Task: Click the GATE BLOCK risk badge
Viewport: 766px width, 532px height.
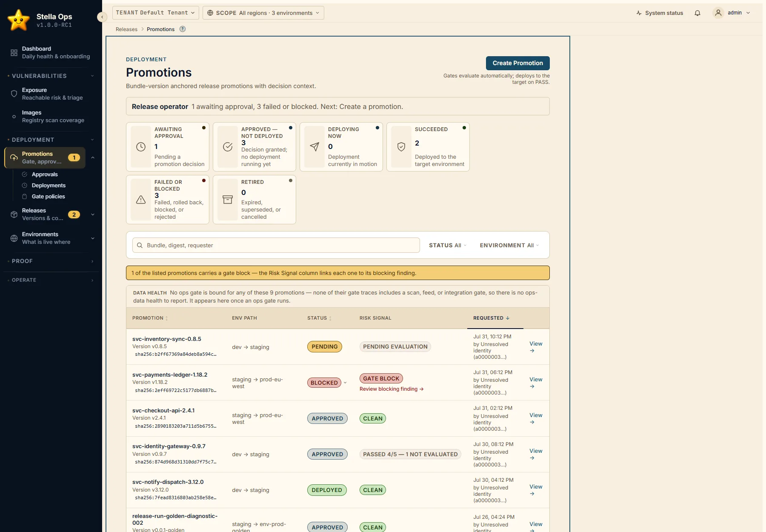Action: coord(381,378)
